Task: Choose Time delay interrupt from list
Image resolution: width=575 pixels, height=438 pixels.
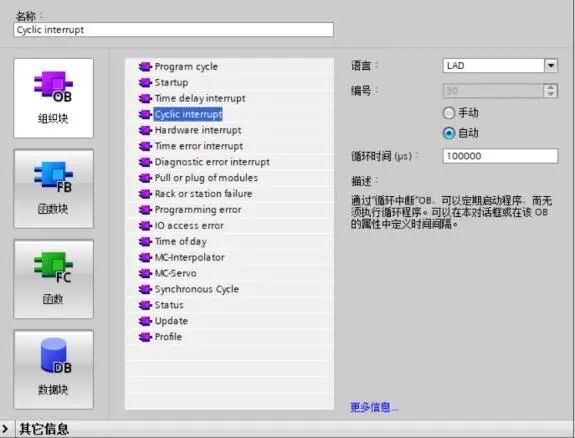Action: (x=200, y=98)
